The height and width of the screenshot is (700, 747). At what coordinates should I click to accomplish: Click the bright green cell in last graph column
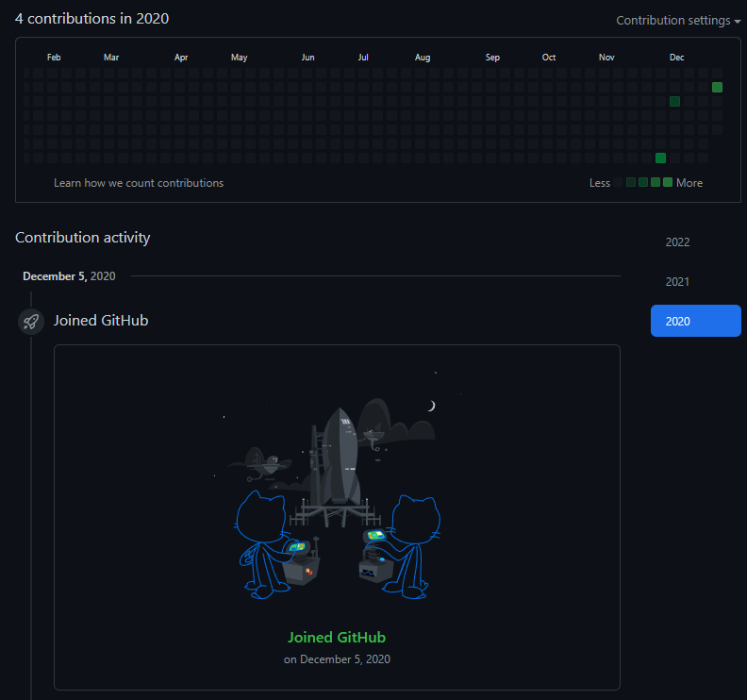point(717,87)
